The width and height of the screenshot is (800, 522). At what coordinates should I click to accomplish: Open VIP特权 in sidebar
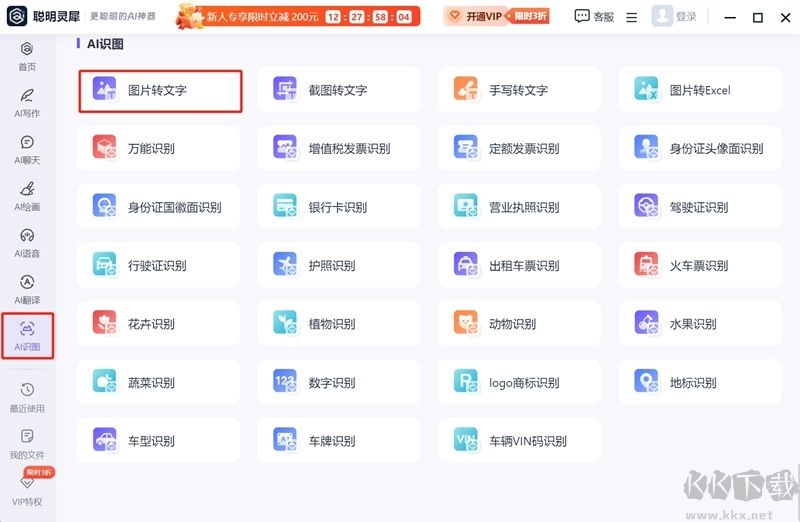(27, 491)
